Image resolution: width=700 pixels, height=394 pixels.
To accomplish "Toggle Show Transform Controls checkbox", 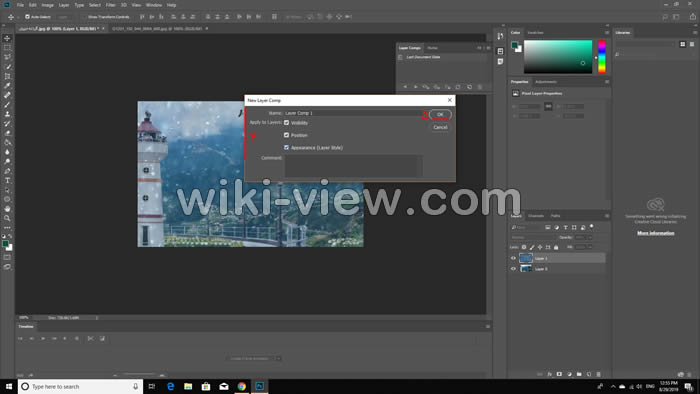I will coord(85,17).
